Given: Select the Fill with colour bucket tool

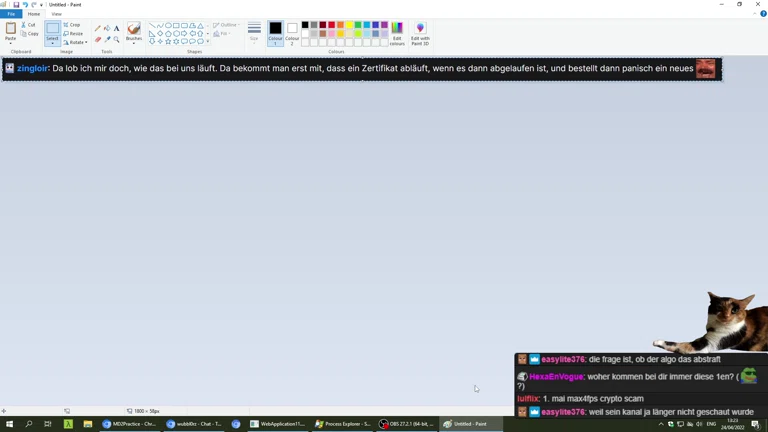Looking at the screenshot, I should point(107,28).
